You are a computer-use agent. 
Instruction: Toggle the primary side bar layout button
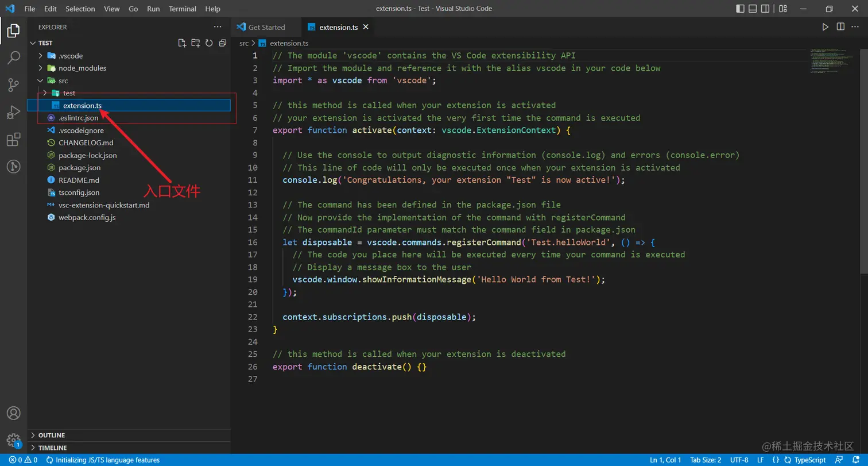coord(741,9)
